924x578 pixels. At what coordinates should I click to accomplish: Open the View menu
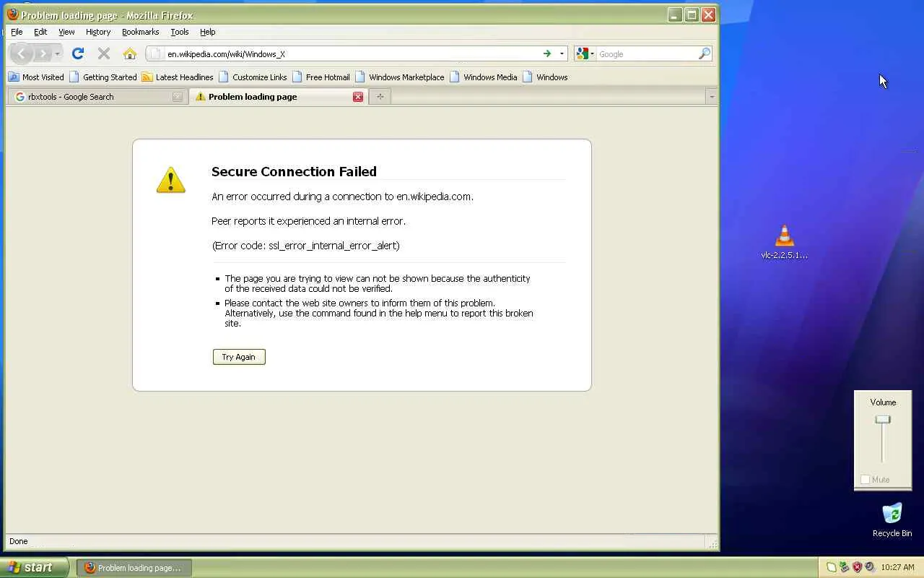point(66,32)
